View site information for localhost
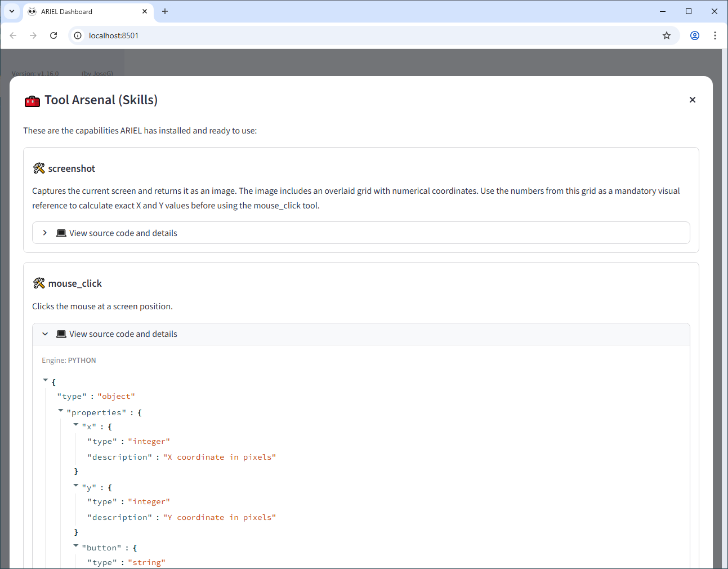The height and width of the screenshot is (569, 728). pos(78,35)
